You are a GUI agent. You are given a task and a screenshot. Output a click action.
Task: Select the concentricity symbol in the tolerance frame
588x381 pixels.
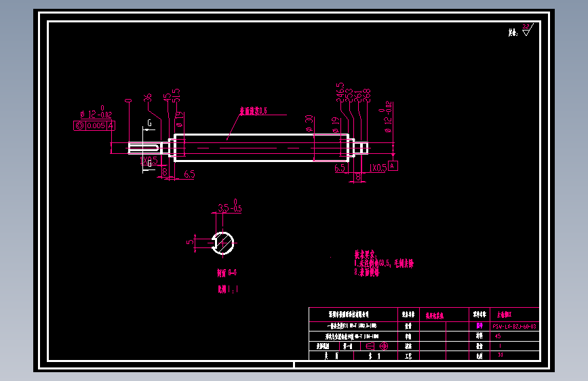coord(79,125)
